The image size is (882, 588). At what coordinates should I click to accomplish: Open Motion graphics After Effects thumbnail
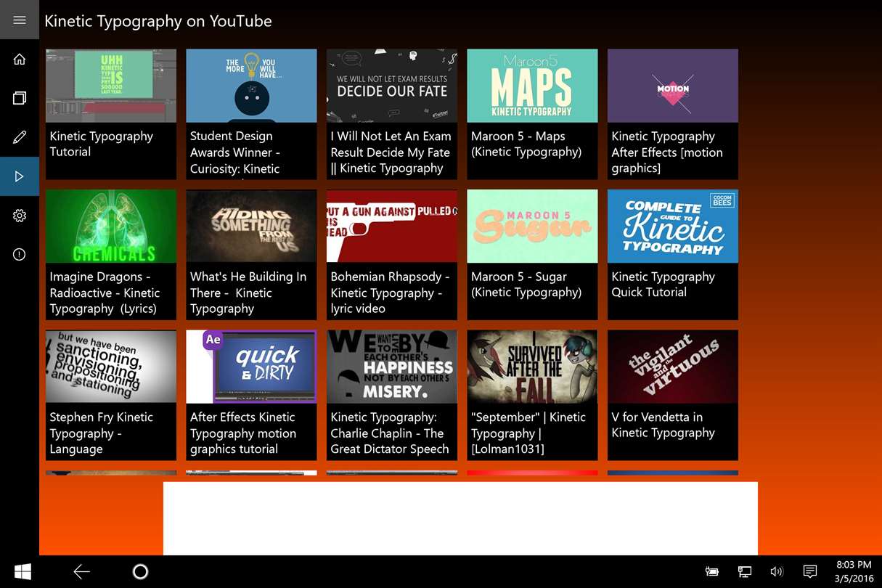tap(673, 86)
